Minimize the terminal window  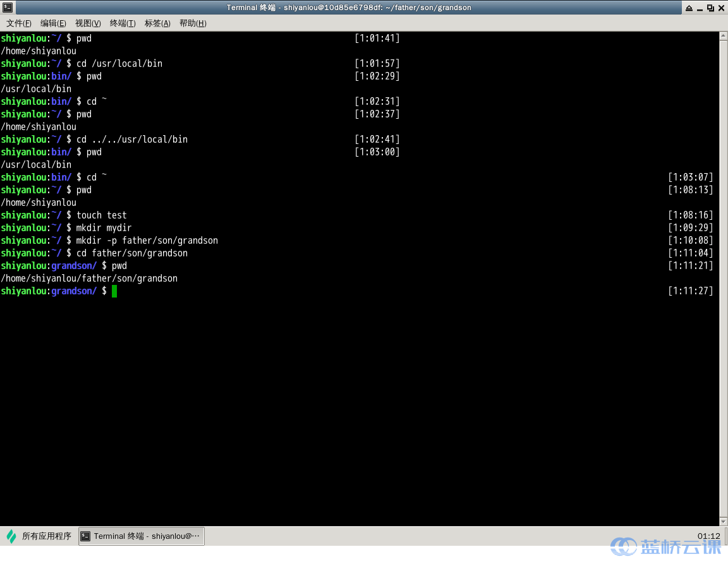pos(700,8)
